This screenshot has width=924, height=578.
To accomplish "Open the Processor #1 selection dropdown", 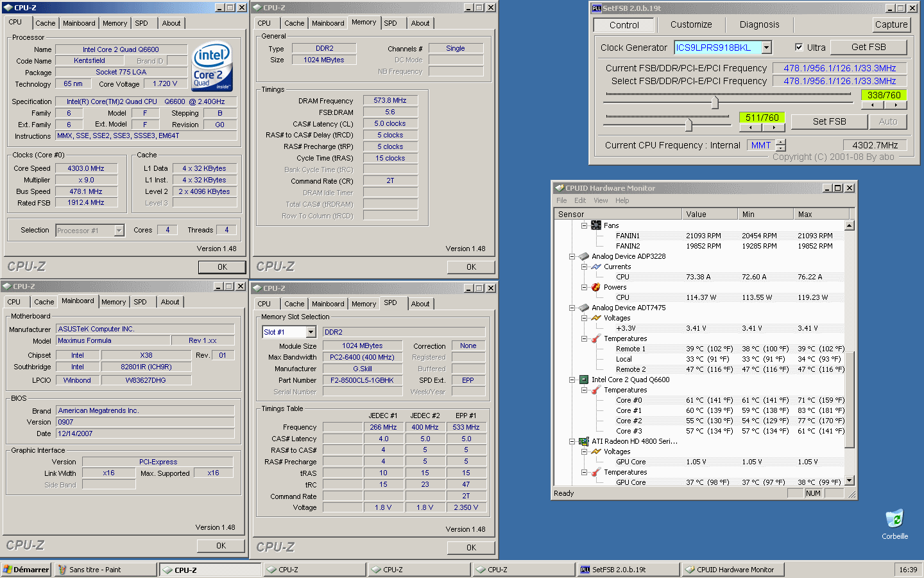I will (119, 231).
